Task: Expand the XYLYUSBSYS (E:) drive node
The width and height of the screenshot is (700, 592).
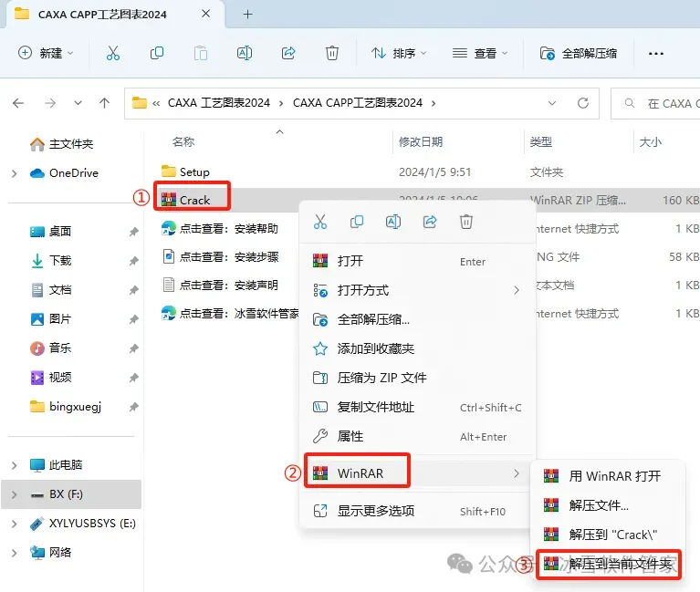Action: point(15,524)
